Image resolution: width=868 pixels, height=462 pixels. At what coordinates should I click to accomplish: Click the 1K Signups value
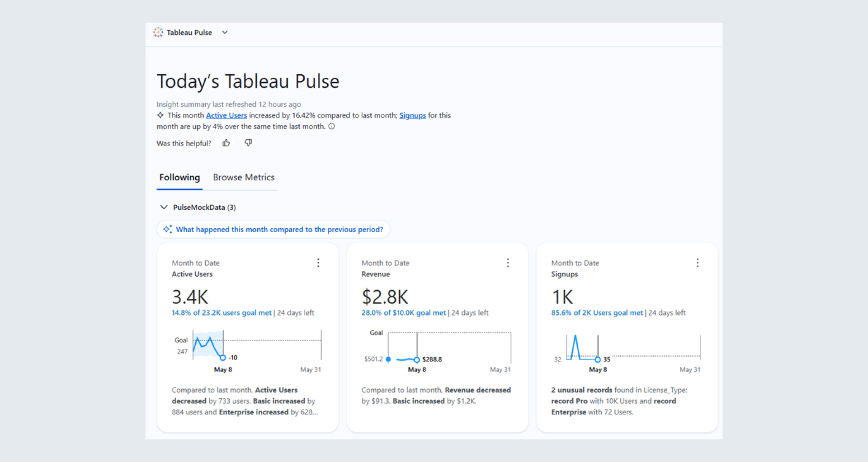(x=562, y=297)
